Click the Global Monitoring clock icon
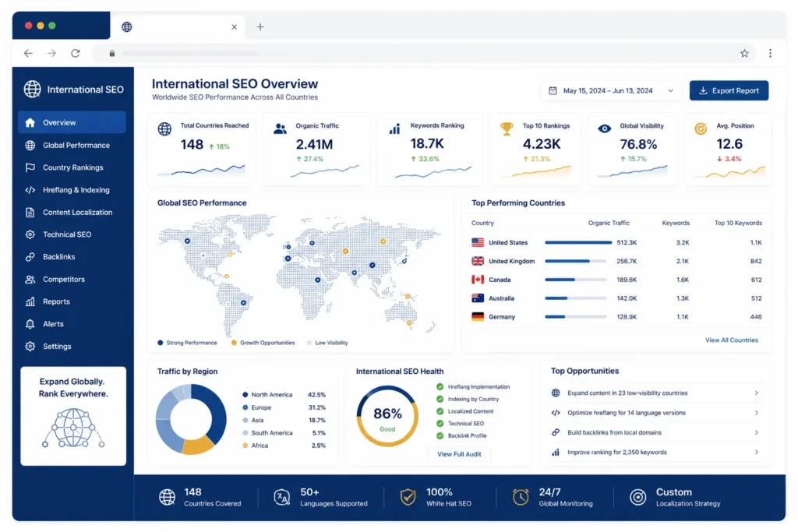The image size is (798, 532). click(521, 497)
